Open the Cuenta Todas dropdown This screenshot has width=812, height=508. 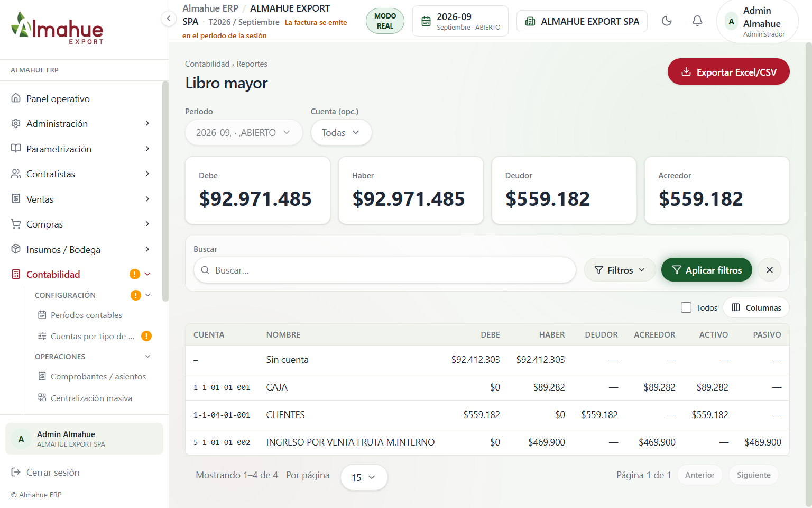pyautogui.click(x=341, y=132)
